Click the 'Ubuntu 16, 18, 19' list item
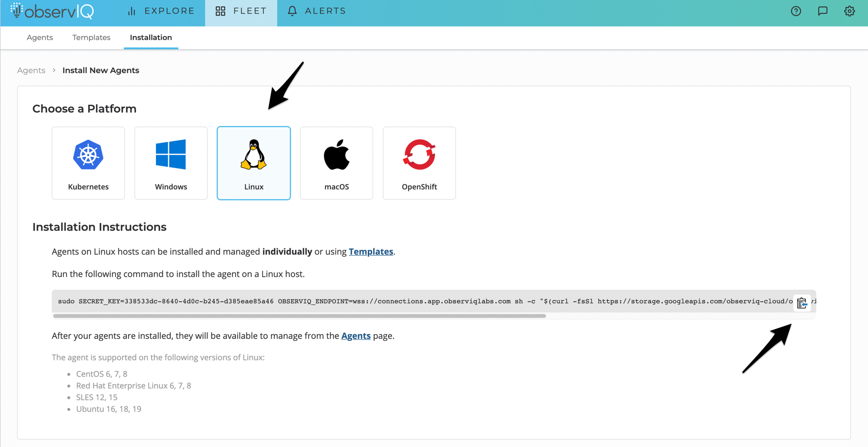The width and height of the screenshot is (868, 447). pos(109,409)
